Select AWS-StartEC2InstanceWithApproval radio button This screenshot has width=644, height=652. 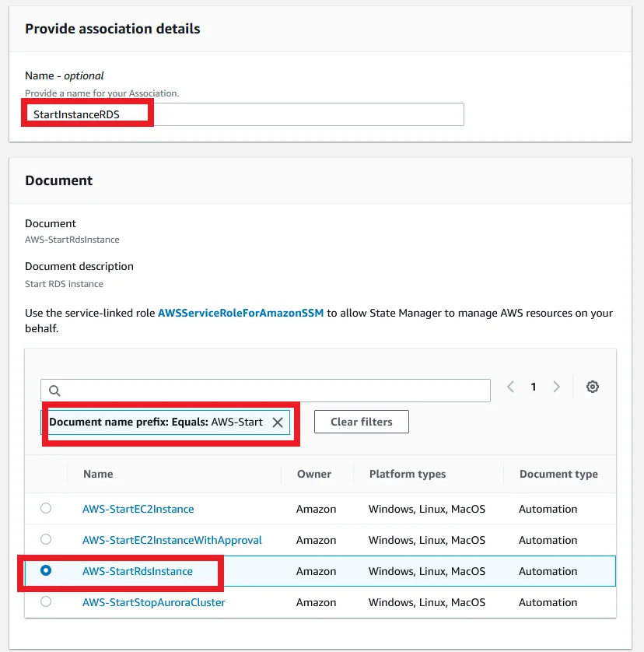[46, 539]
